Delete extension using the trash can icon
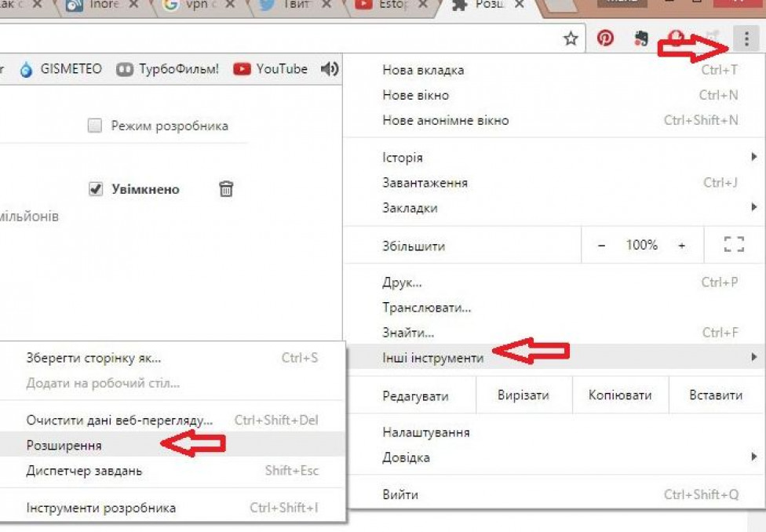This screenshot has width=766, height=532. click(226, 188)
